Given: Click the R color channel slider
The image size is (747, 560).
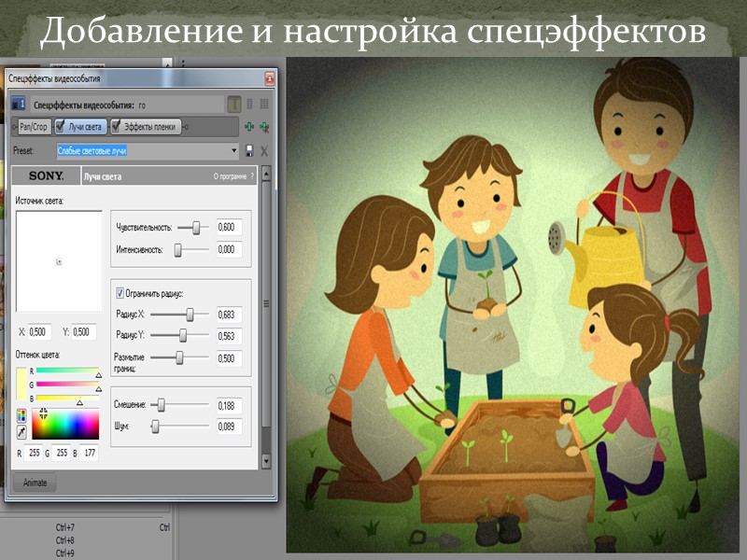Looking at the screenshot, I should pyautogui.click(x=67, y=371).
